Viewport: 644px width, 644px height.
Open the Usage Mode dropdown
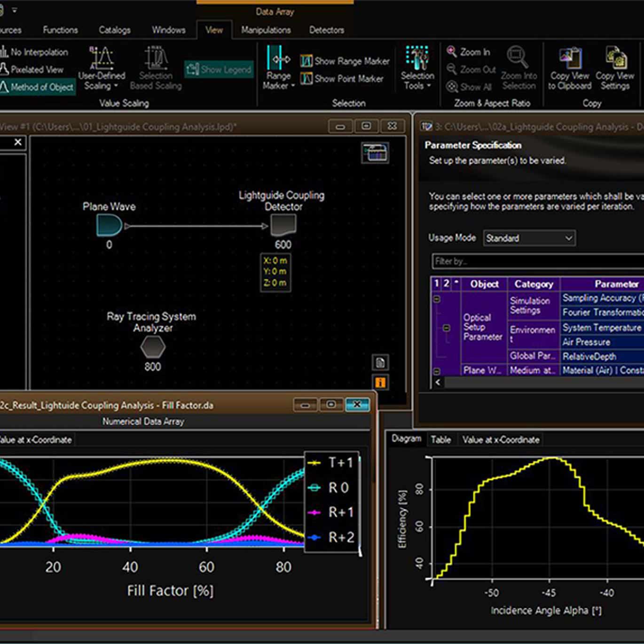pos(529,238)
